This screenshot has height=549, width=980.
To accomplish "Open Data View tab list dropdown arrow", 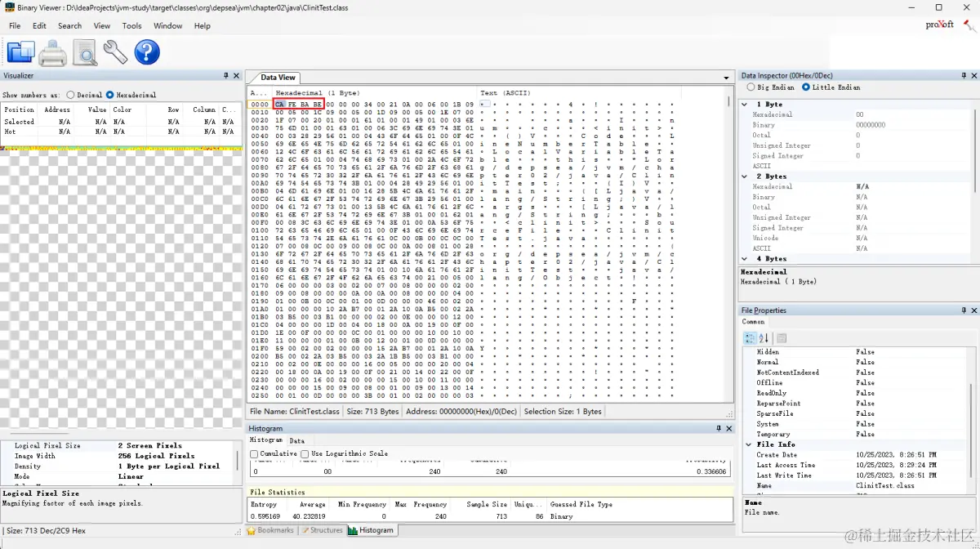I will pyautogui.click(x=726, y=78).
